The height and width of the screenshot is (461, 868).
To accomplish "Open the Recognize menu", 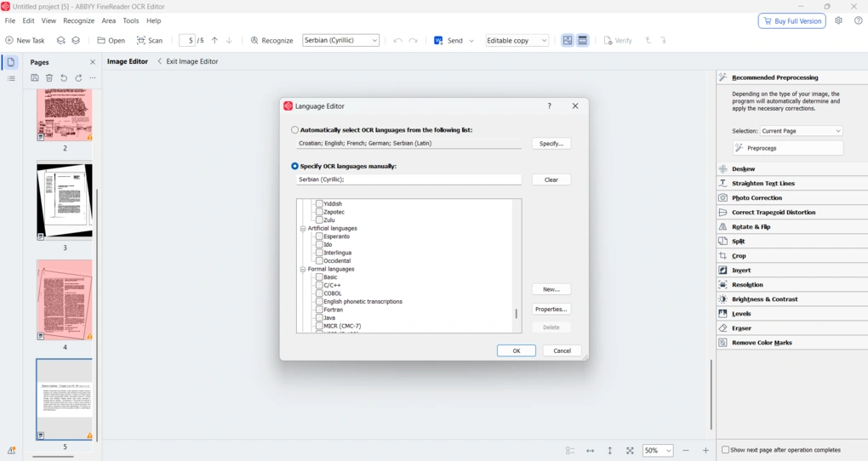I will pos(78,20).
